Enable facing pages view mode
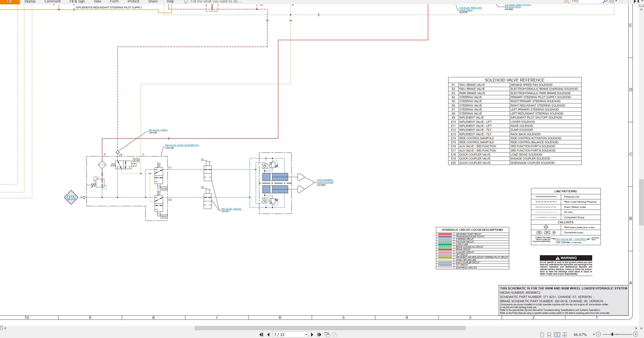Image resolution: width=644 pixels, height=338 pixels. [x=557, y=334]
